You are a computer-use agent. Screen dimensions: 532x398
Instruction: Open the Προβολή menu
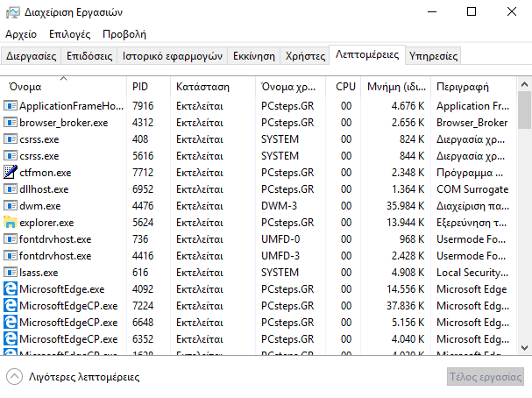(x=124, y=34)
